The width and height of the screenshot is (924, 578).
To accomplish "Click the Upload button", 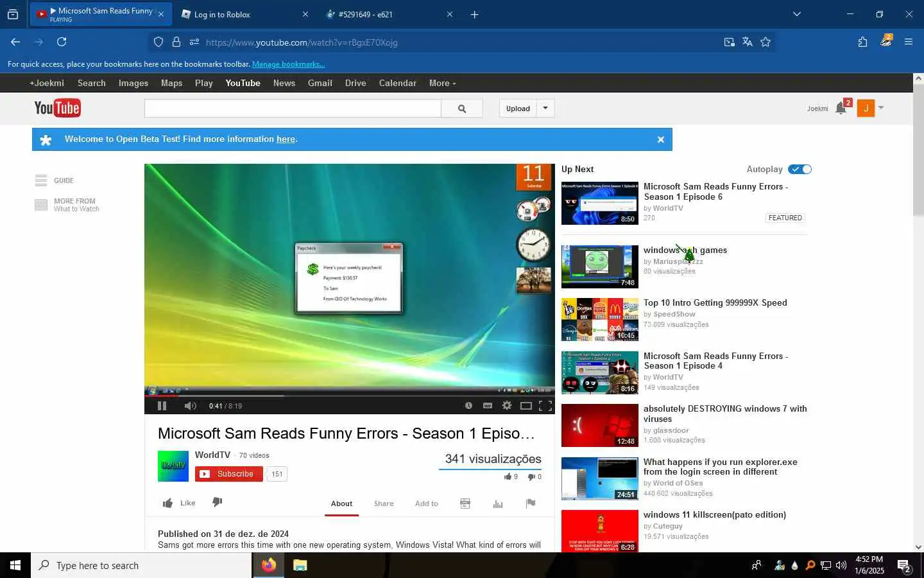I will [518, 109].
